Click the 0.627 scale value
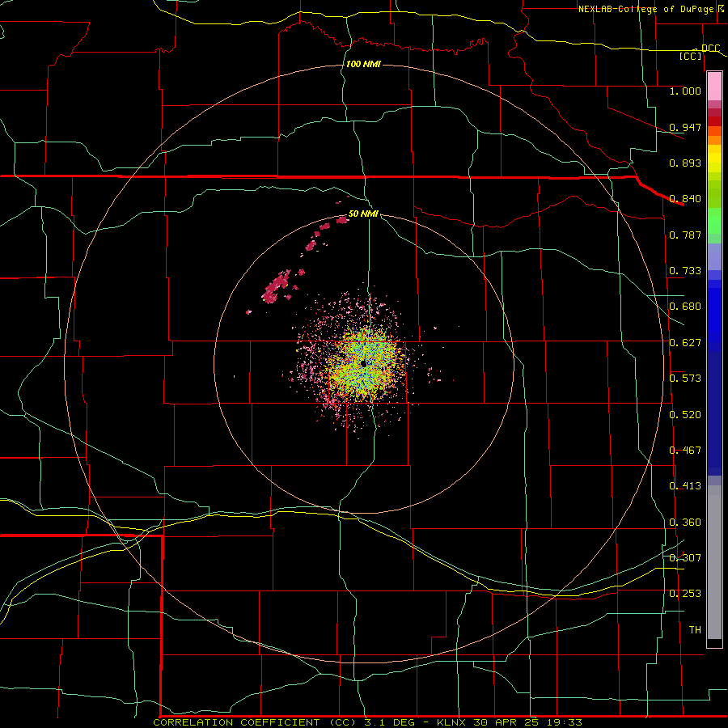728x728 pixels. click(x=685, y=343)
